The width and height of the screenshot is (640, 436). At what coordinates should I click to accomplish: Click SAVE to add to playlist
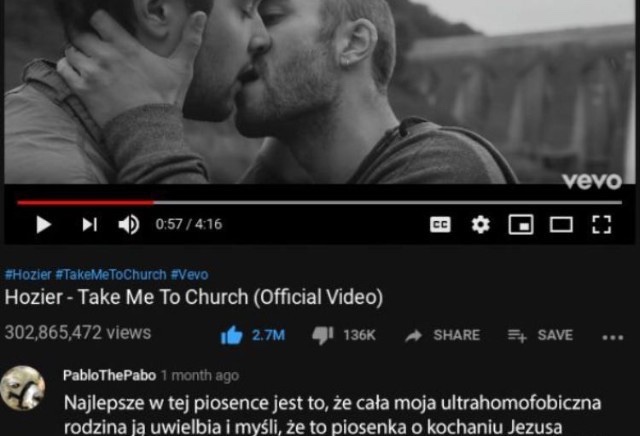[540, 336]
